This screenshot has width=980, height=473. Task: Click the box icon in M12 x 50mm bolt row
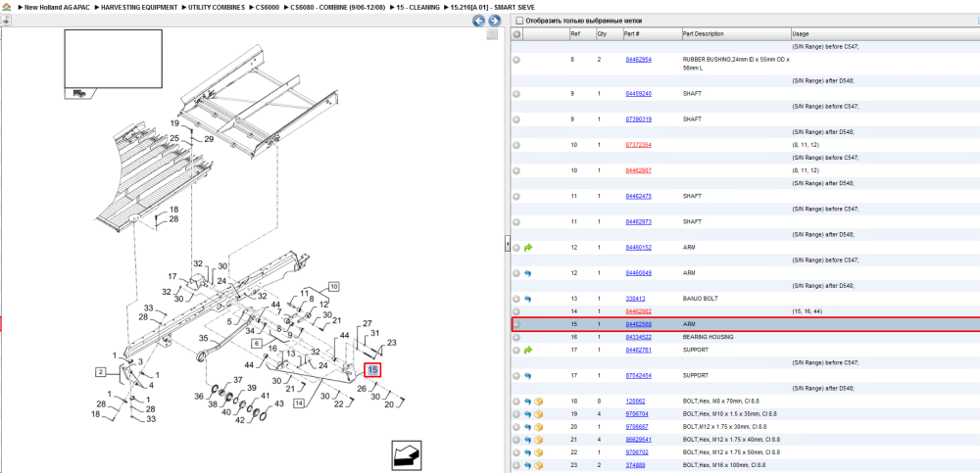point(538,452)
